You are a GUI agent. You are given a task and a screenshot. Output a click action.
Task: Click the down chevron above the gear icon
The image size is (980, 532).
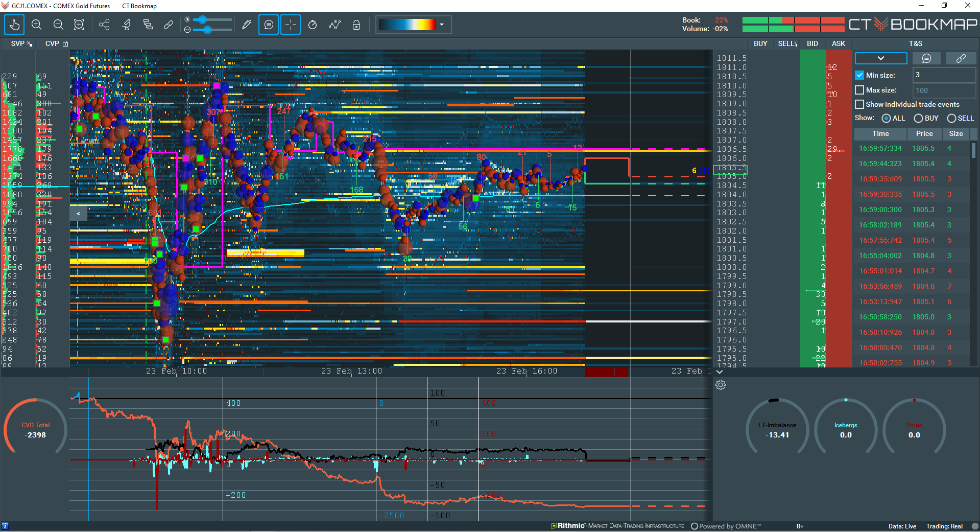(x=719, y=372)
